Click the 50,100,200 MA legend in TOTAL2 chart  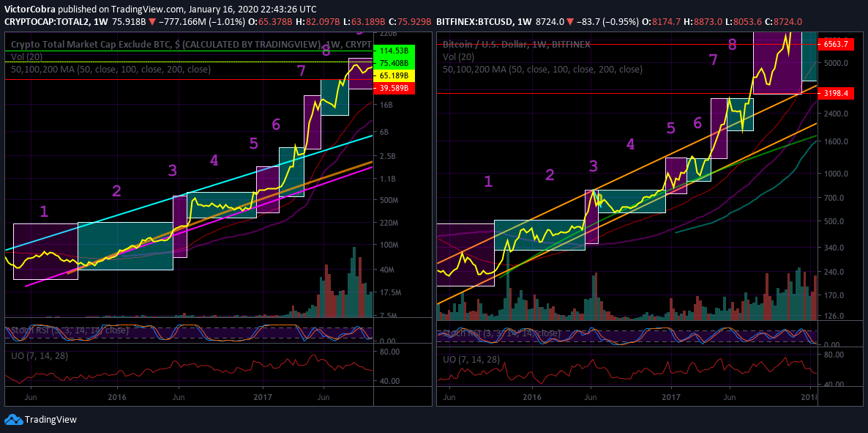pos(111,70)
